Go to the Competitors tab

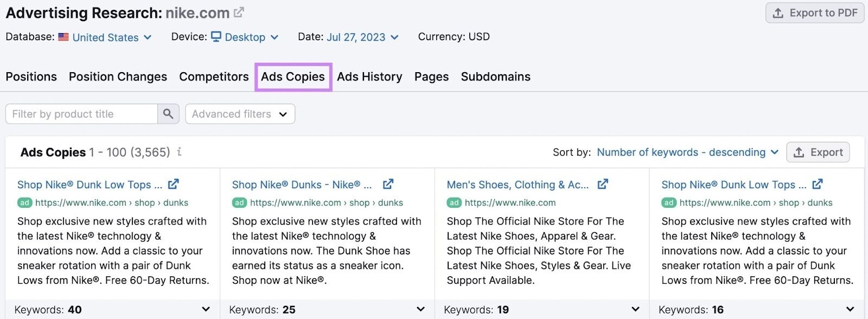coord(214,77)
